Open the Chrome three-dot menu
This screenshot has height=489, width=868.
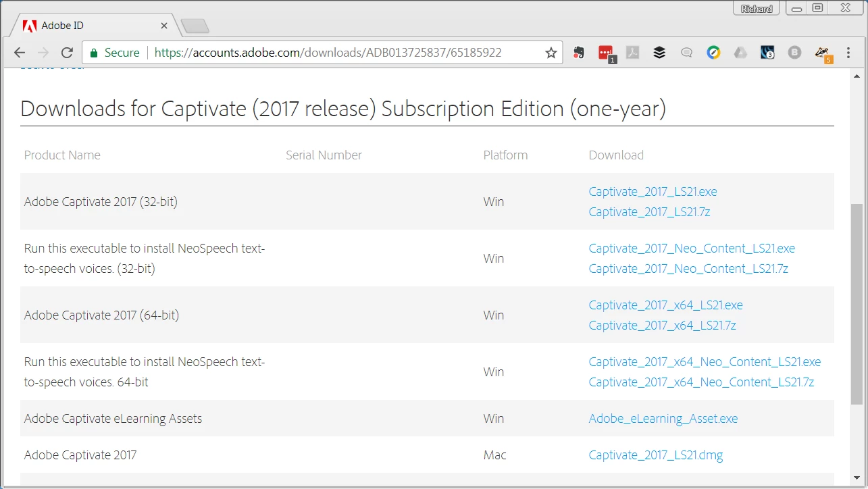click(x=849, y=53)
